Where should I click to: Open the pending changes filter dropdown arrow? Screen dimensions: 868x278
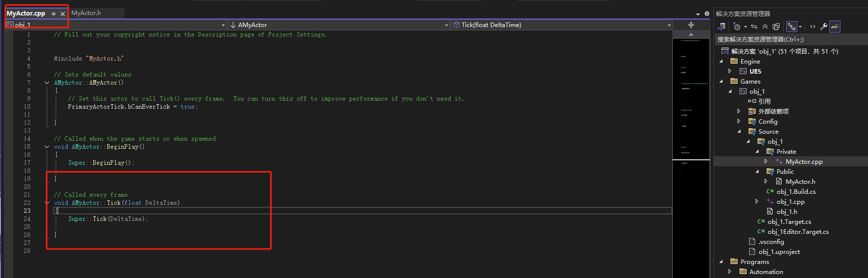(x=746, y=27)
